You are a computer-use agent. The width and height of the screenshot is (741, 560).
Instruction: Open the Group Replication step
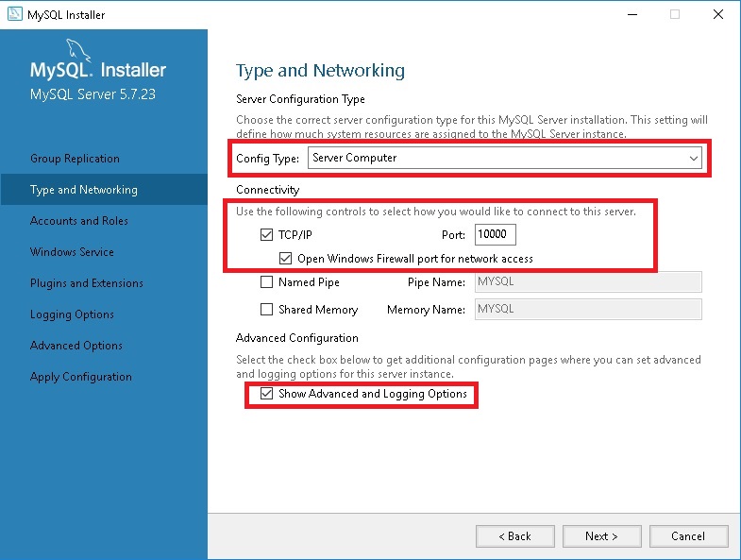point(75,159)
